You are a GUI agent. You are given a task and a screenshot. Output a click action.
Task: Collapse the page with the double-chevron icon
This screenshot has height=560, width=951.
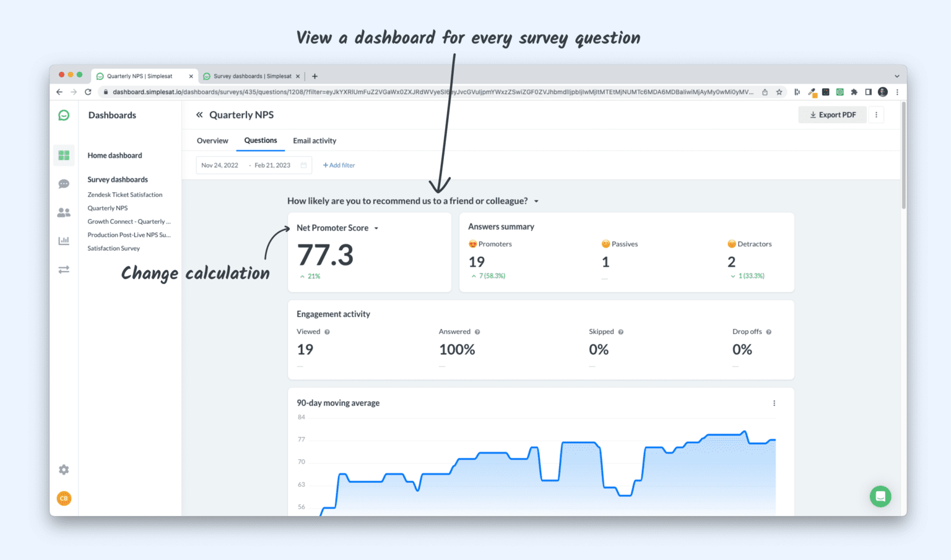click(x=199, y=114)
